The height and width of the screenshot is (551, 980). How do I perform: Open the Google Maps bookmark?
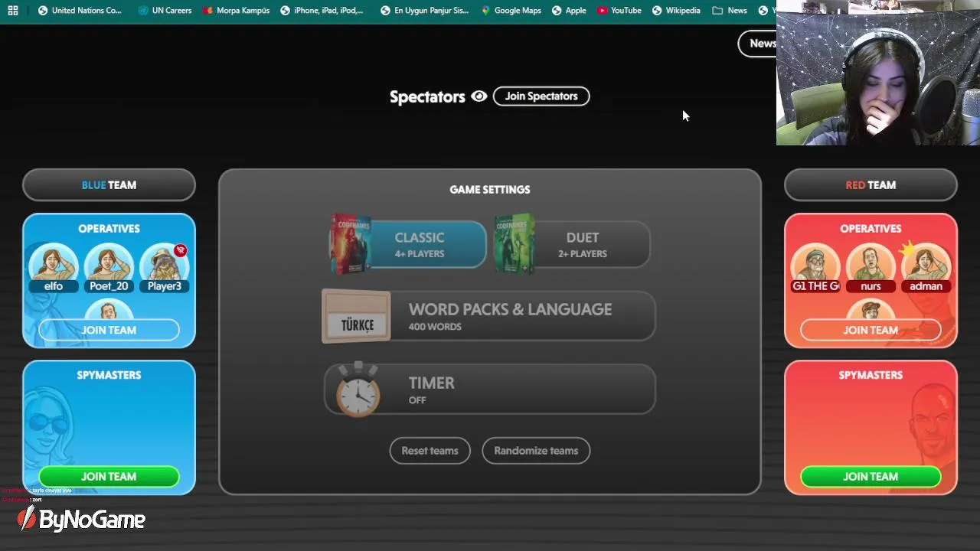511,11
